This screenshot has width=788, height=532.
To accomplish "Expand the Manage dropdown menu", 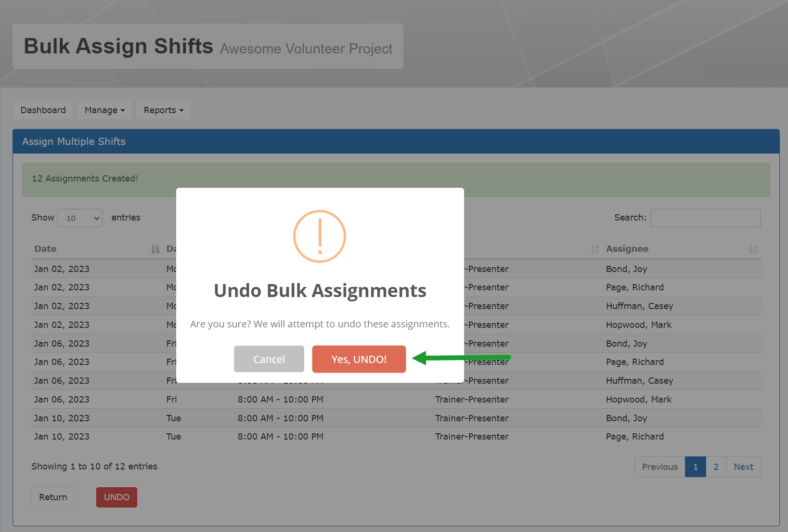I will [104, 110].
